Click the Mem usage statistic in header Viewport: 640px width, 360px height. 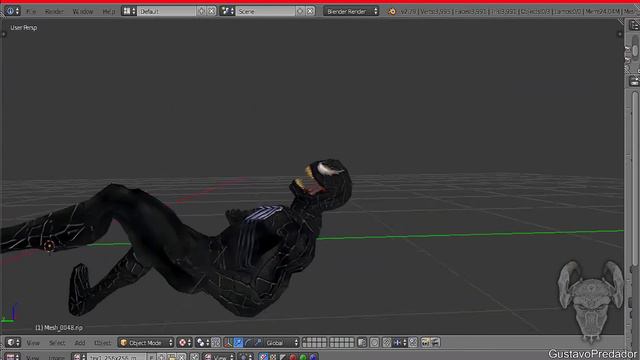click(x=603, y=11)
